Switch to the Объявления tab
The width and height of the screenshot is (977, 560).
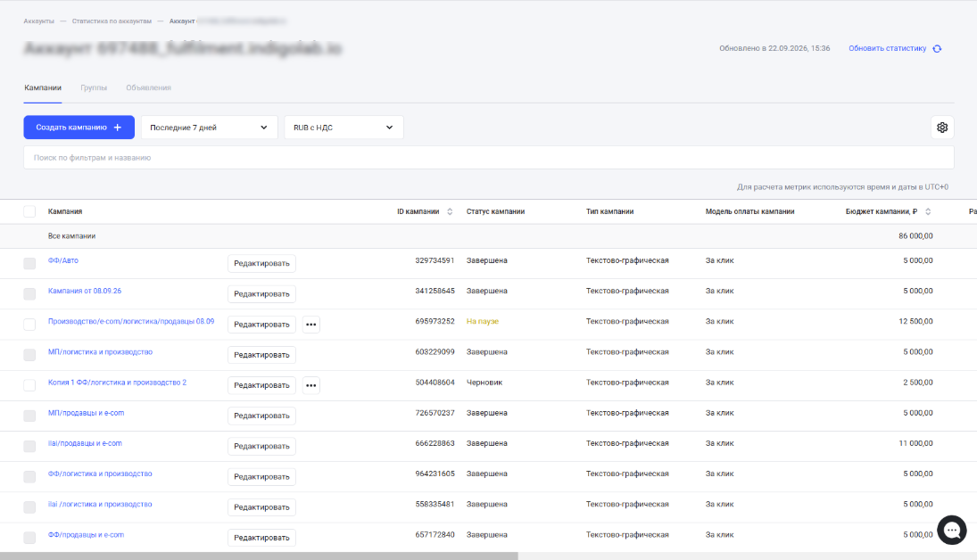148,87
